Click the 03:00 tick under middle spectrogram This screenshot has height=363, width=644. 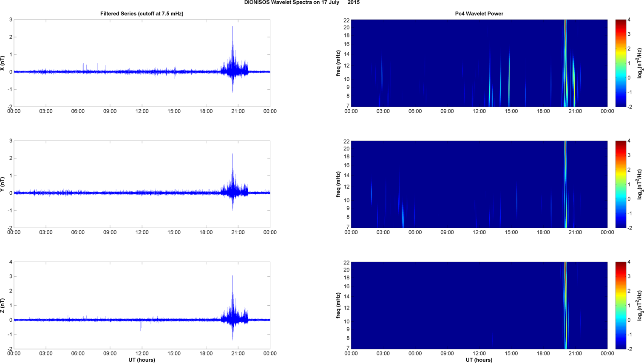click(x=383, y=233)
